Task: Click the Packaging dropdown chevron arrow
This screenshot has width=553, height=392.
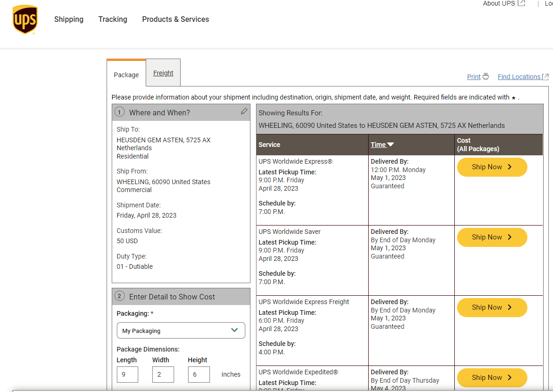Action: point(235,330)
